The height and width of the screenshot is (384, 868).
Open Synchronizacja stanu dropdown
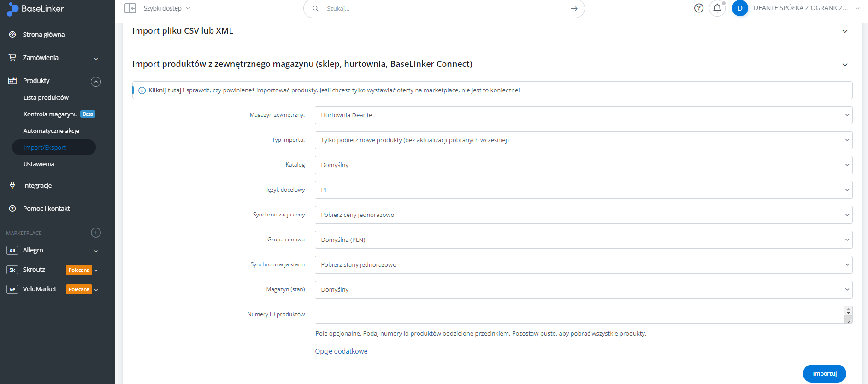(584, 264)
